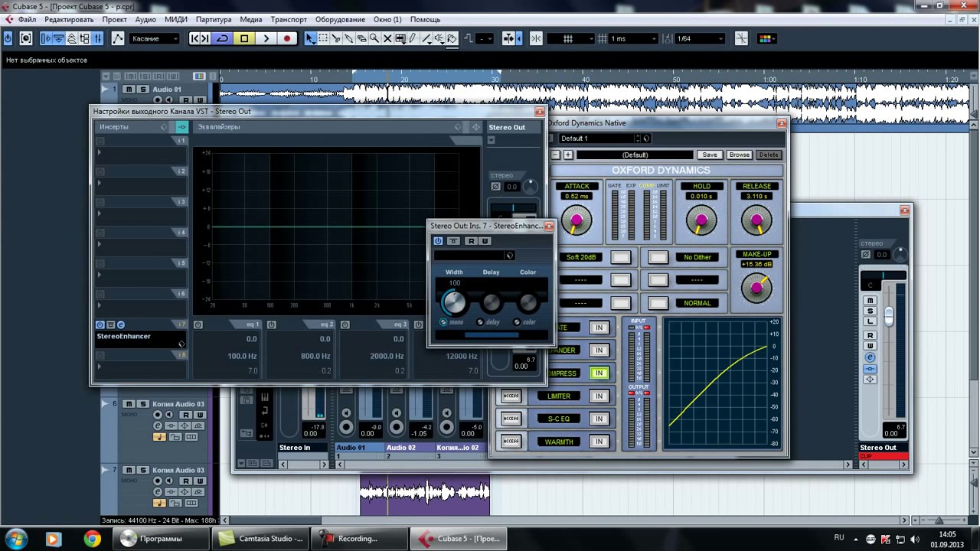Toggle the COMPRESS IN button

599,373
